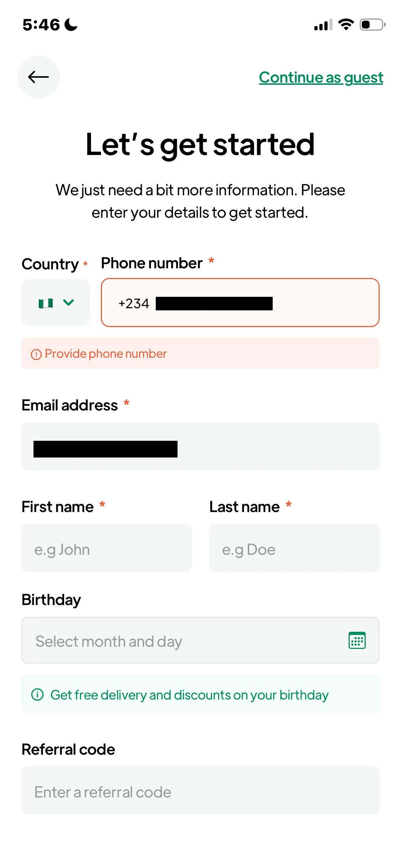This screenshot has width=401, height=868.
Task: Tap the +234 country code prefix
Action: [x=134, y=304]
